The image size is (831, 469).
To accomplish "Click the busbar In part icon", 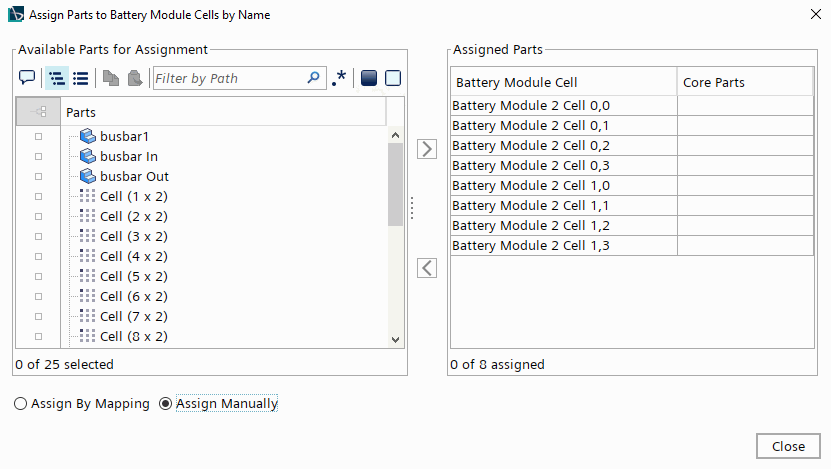I will point(87,156).
